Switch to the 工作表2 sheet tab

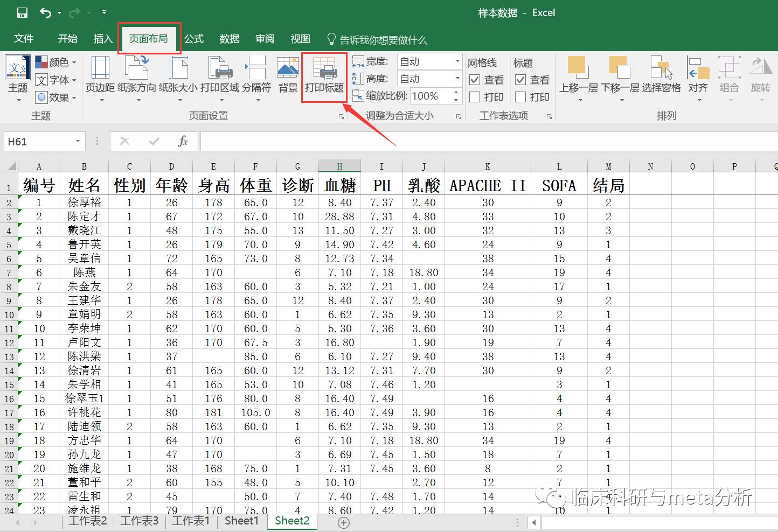tap(87, 521)
